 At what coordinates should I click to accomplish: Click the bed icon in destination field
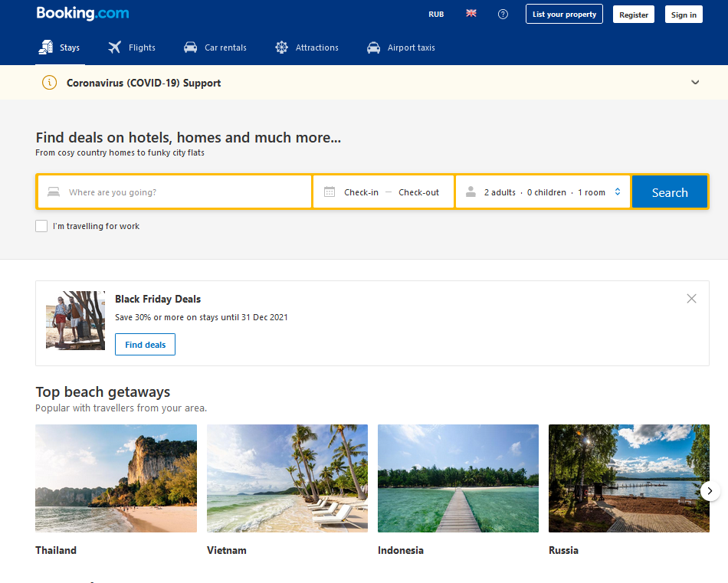point(54,192)
